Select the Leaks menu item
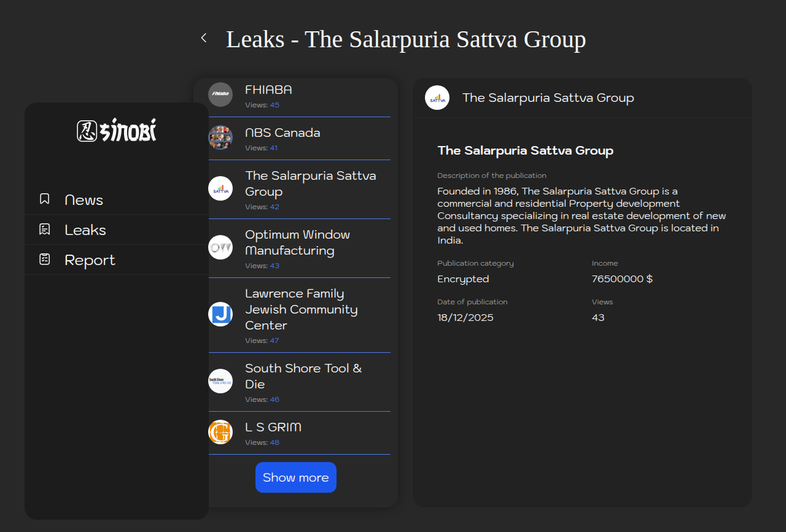786x532 pixels. click(x=85, y=230)
